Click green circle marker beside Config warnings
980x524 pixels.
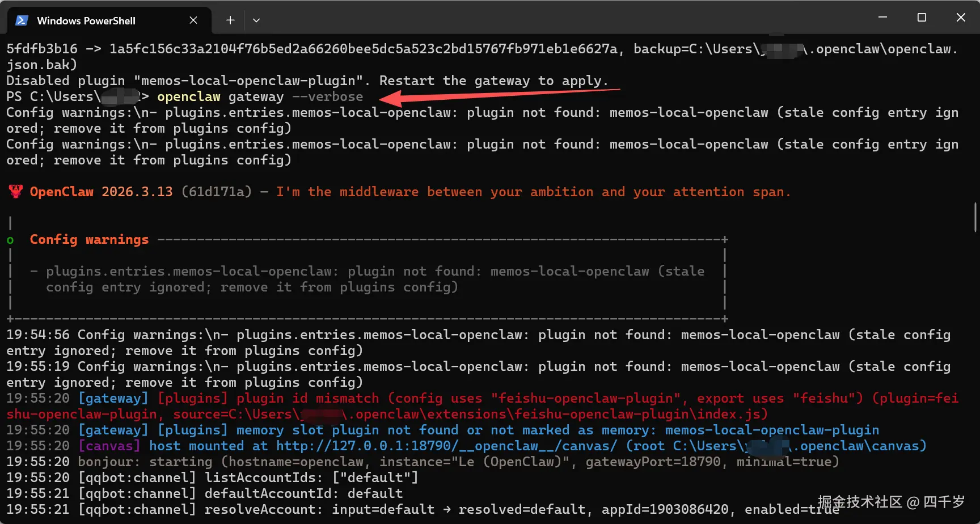point(10,240)
